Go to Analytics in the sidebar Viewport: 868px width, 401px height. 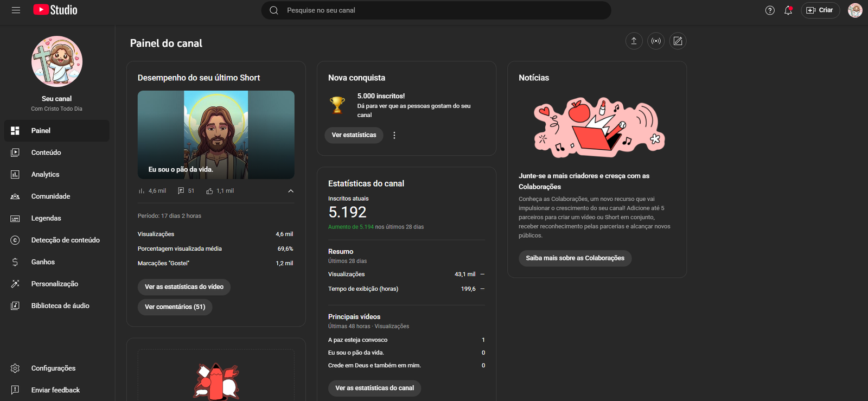click(x=45, y=174)
